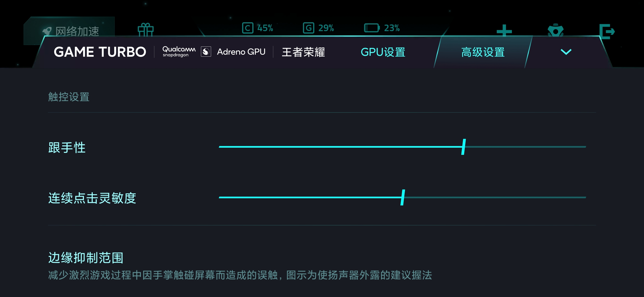Screen dimensions: 644x297
Task: Click the 跟手性 label
Action: coord(67,147)
